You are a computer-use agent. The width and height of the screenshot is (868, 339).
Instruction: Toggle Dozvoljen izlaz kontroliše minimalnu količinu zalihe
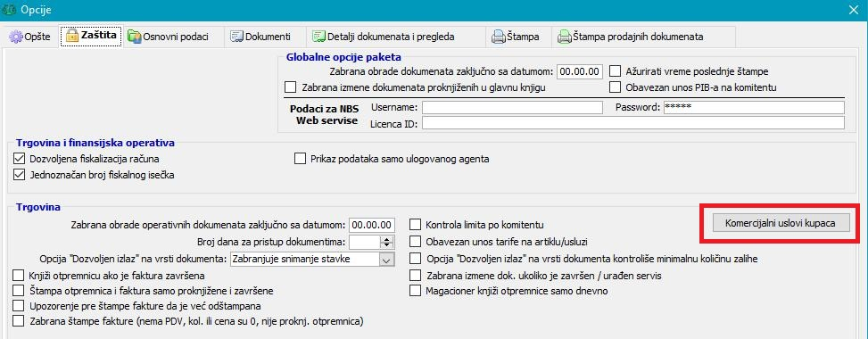pos(416,258)
